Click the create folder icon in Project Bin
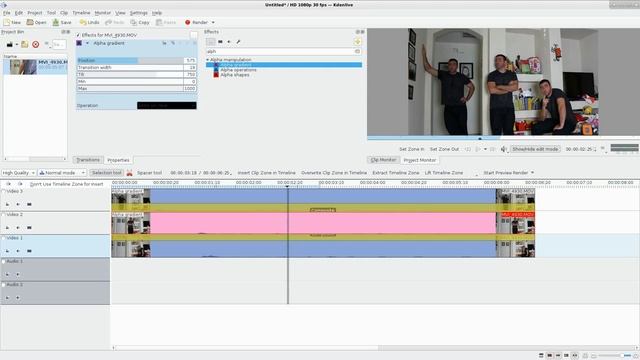 tap(25, 44)
